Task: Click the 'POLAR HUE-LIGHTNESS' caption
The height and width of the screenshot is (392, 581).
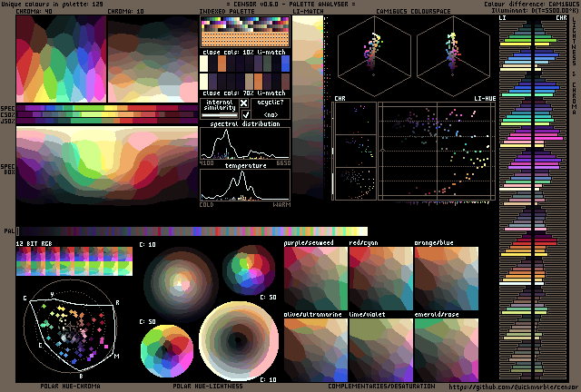Action: (x=208, y=386)
